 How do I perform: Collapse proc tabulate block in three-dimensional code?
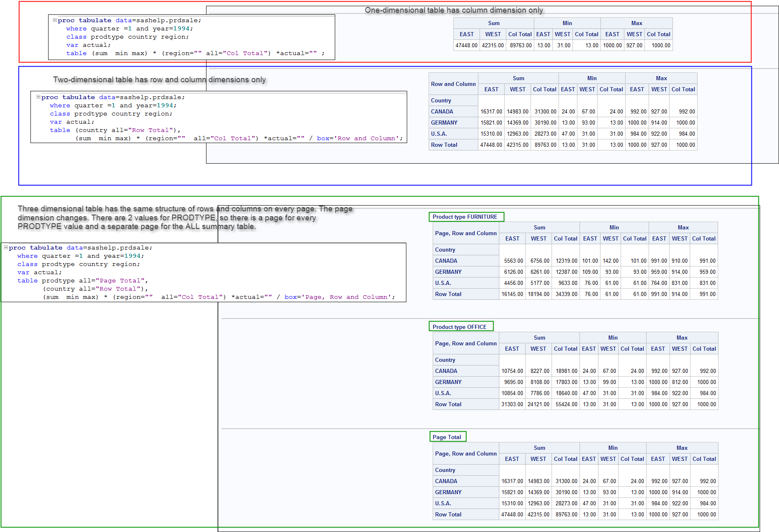click(x=6, y=247)
